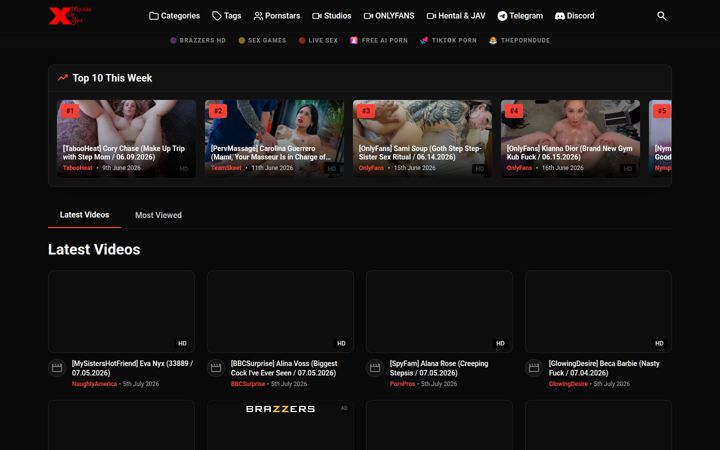Click the PornPros studio link

pos(402,384)
